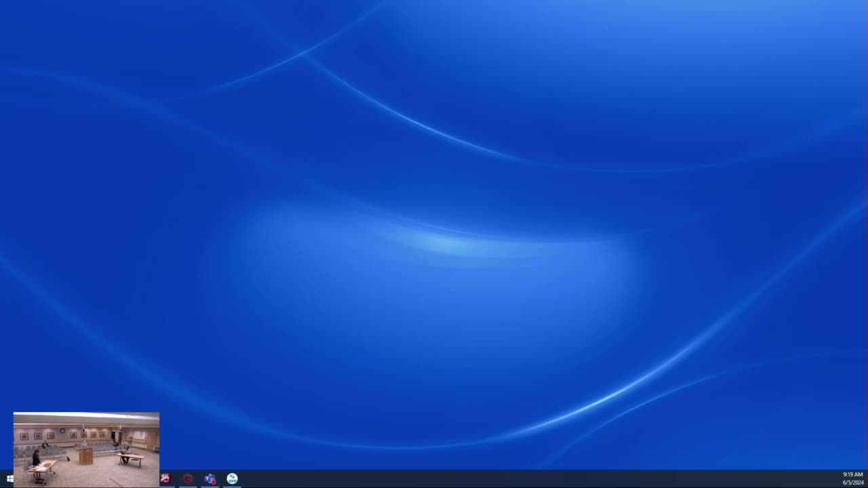Click the 9:19 AM taskbar clock

pos(852,474)
